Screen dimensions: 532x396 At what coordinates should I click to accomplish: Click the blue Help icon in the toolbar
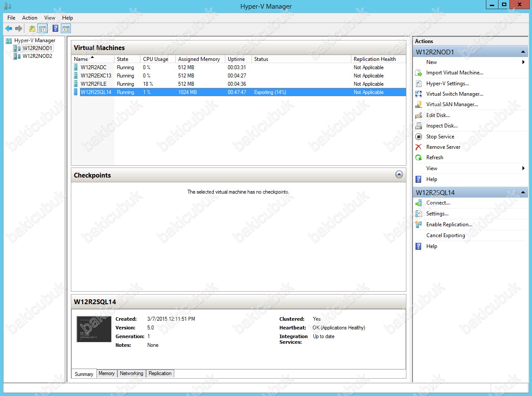pos(56,29)
